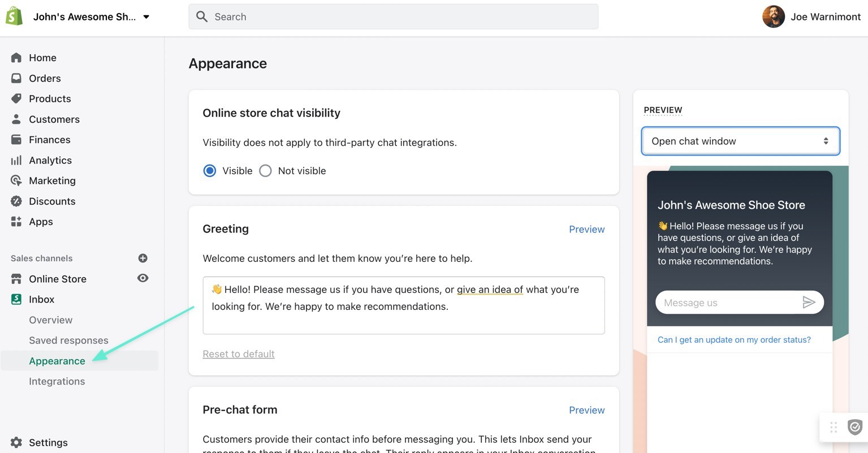Select Appearance in Inbox submenu
Screen dimensions: 868x453
point(57,361)
